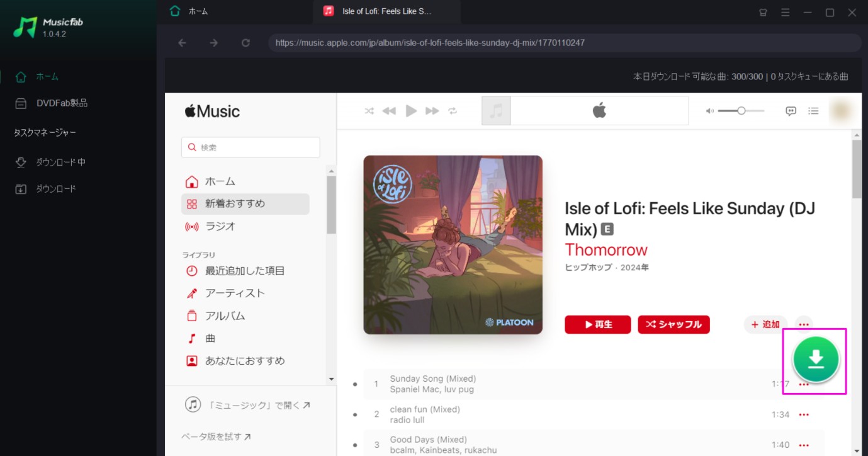Open more options for clean fun track

[804, 414]
